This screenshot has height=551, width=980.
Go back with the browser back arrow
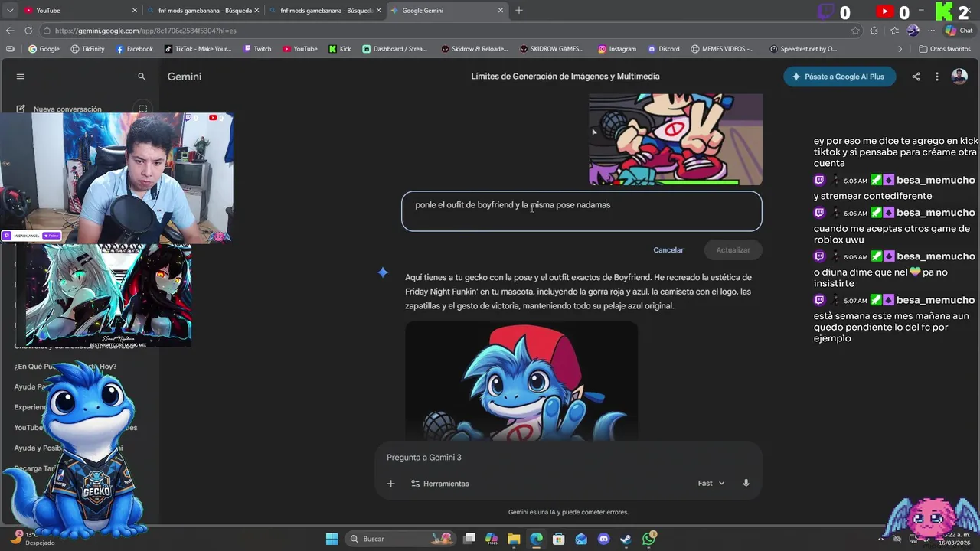(x=10, y=31)
